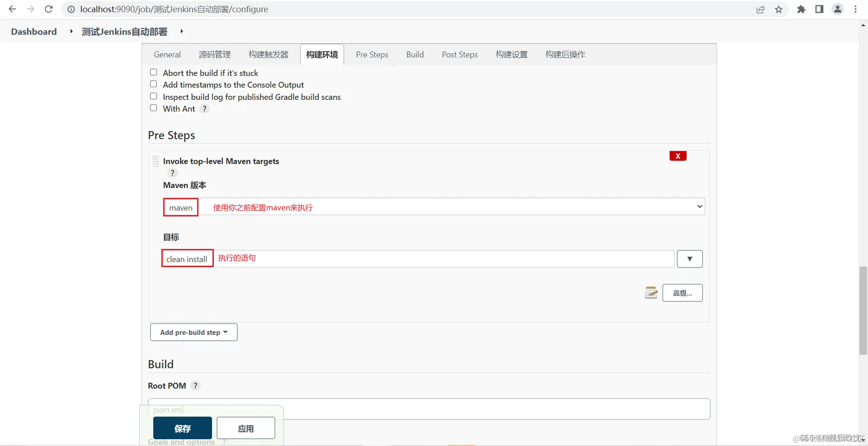Open the Maven 版本 dropdown
This screenshot has width=868, height=446.
434,207
